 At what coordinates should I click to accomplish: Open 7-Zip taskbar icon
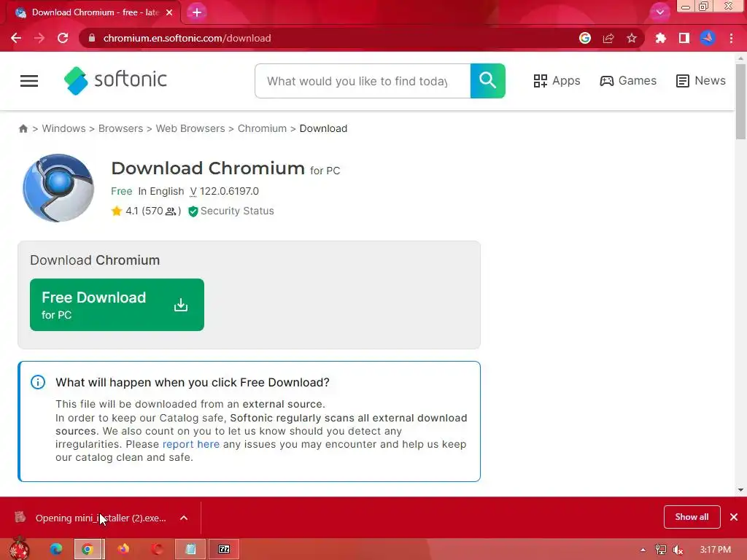(224, 549)
